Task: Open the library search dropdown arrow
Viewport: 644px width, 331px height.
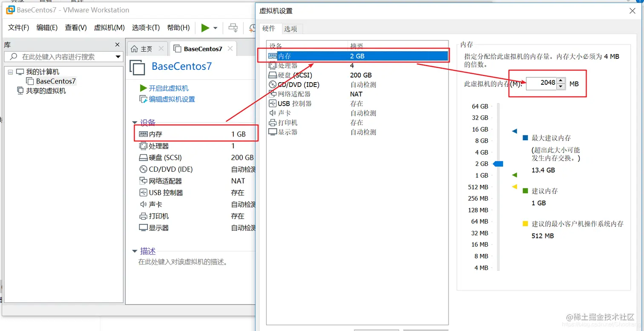Action: pos(118,57)
